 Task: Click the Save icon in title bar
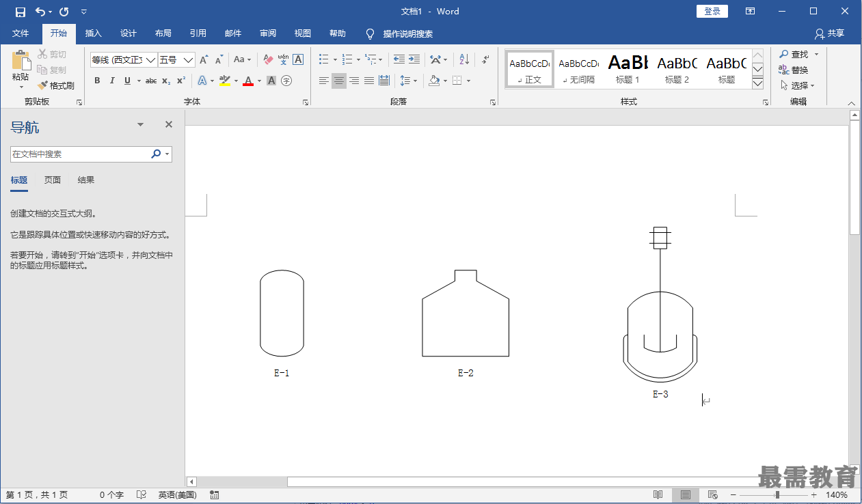click(21, 12)
